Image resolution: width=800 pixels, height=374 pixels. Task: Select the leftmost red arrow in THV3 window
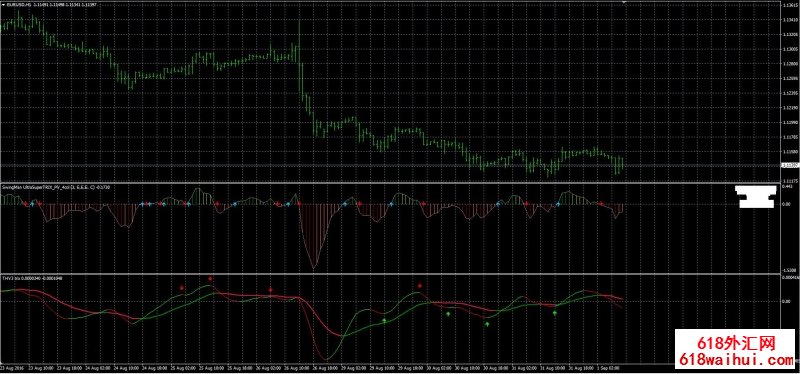(x=182, y=288)
